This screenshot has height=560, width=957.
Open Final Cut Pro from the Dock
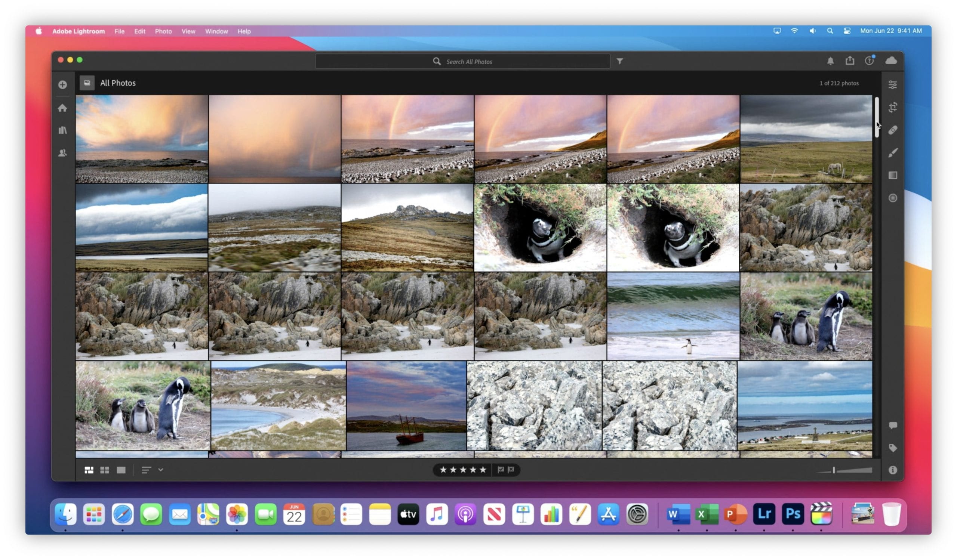coord(821,514)
